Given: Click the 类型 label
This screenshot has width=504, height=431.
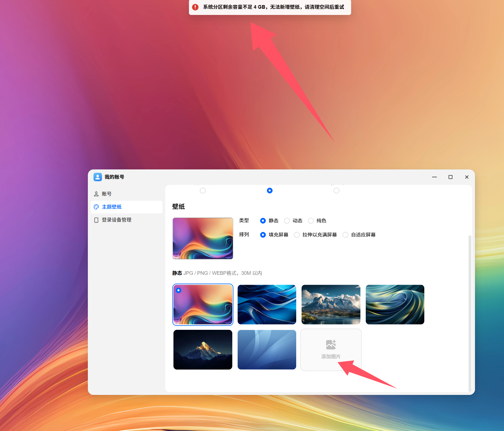Looking at the screenshot, I should 244,220.
